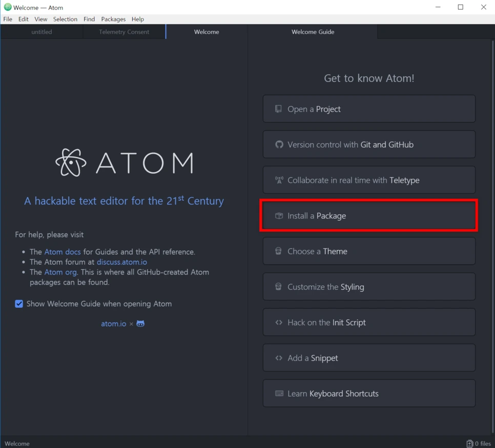Open the Edit menu
This screenshot has height=448, width=495.
tap(24, 19)
